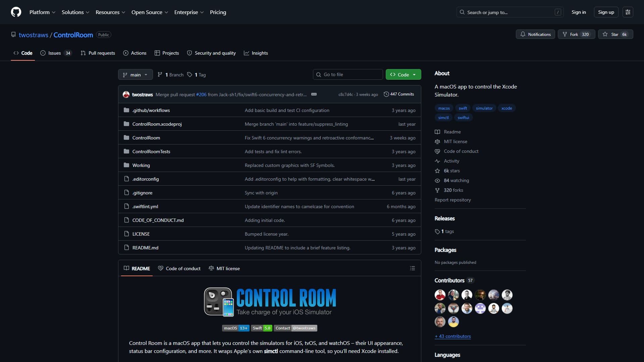Click the Sign in link

click(579, 12)
